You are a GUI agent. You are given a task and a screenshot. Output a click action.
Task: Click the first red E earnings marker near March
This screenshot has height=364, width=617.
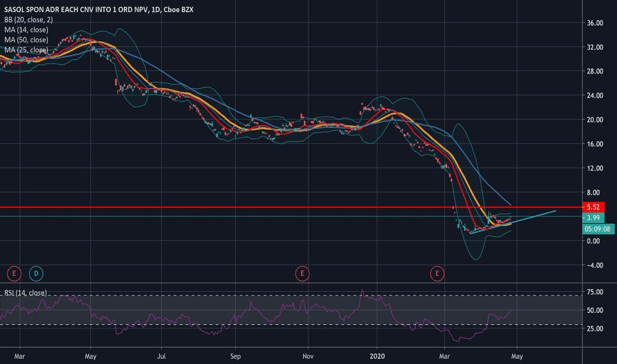(14, 273)
